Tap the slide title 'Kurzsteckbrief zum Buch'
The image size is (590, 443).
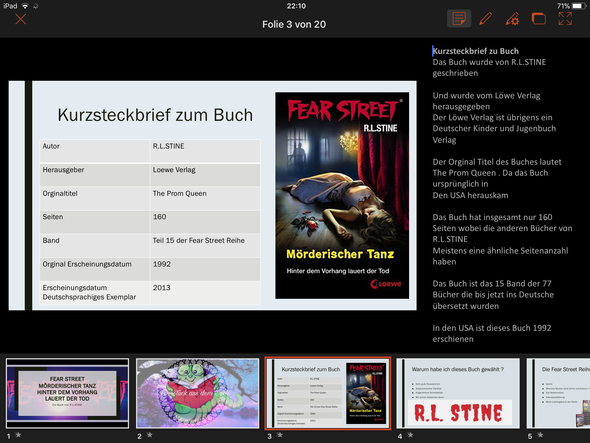155,115
